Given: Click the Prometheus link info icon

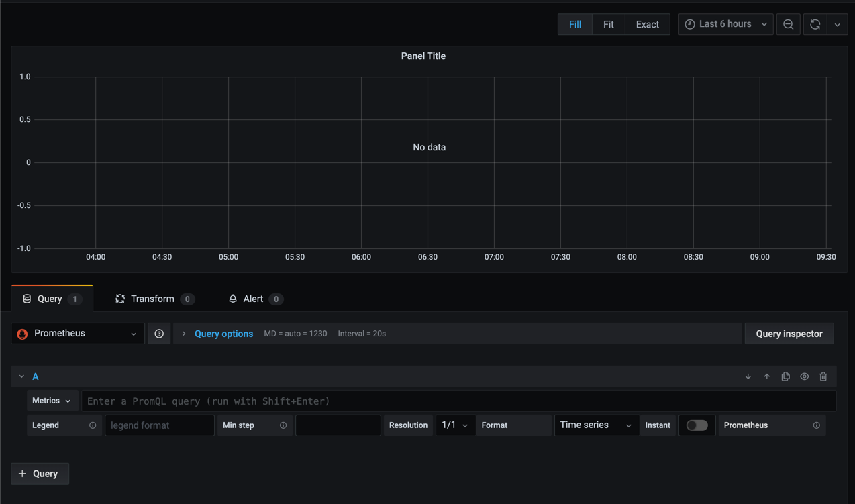Looking at the screenshot, I should (x=817, y=425).
